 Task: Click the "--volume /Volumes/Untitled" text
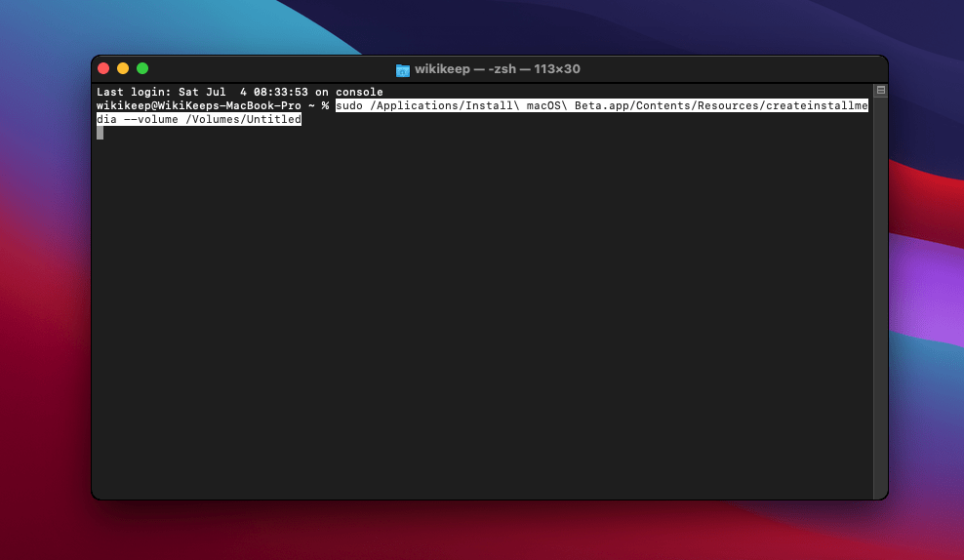[x=212, y=119]
